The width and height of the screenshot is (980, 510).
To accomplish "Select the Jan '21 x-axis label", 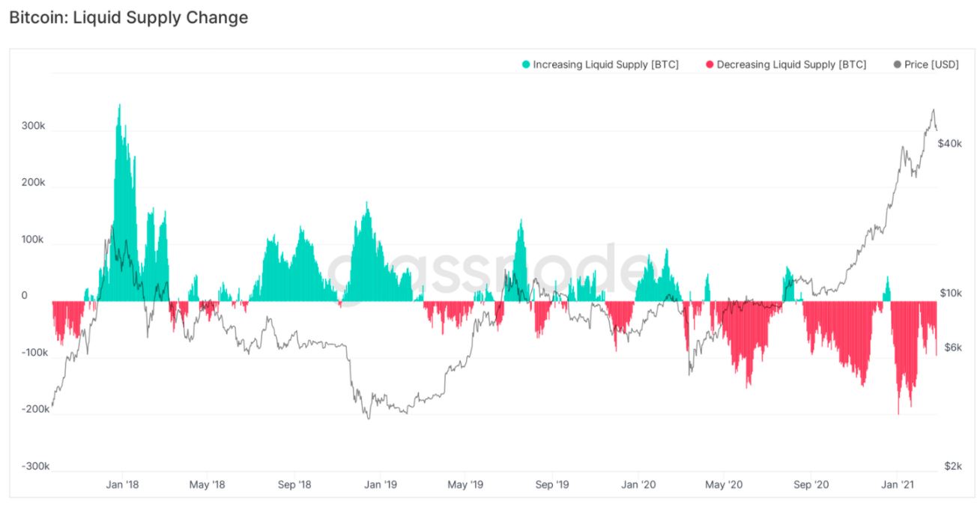I will pyautogui.click(x=897, y=485).
